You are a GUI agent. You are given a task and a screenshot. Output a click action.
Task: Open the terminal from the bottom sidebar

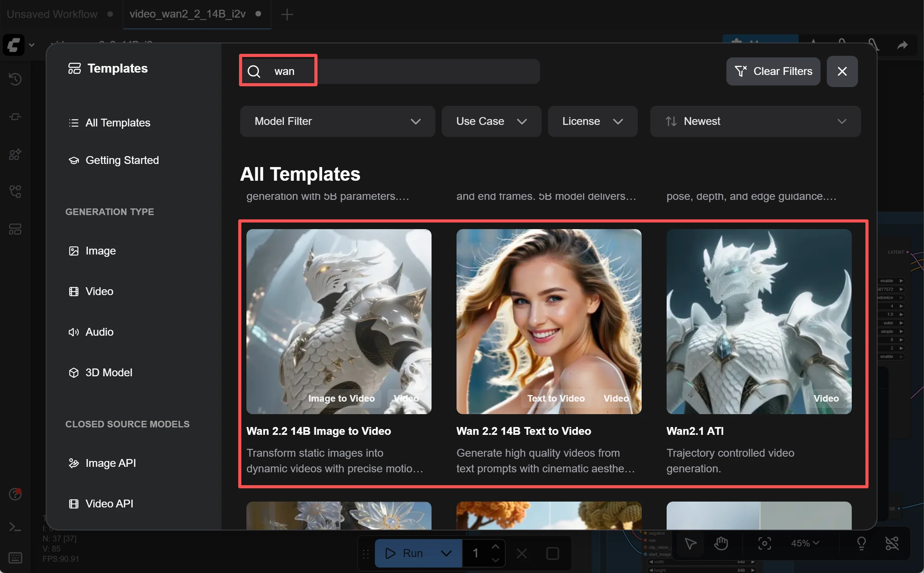point(15,527)
